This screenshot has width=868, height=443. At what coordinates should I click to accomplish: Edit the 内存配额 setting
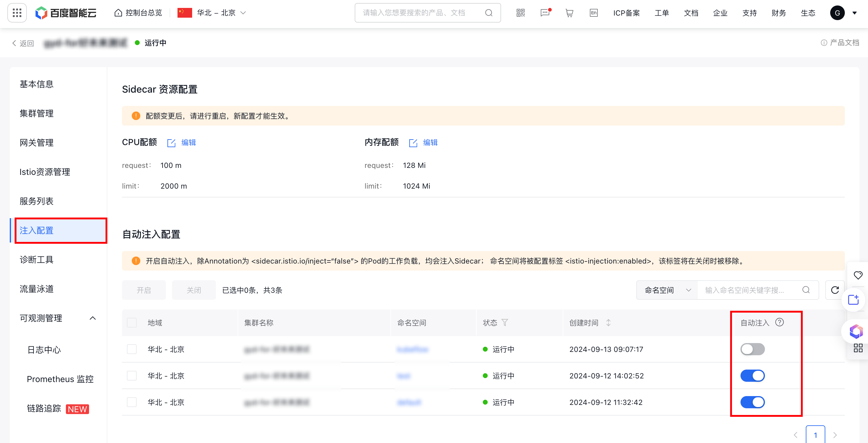pos(423,143)
